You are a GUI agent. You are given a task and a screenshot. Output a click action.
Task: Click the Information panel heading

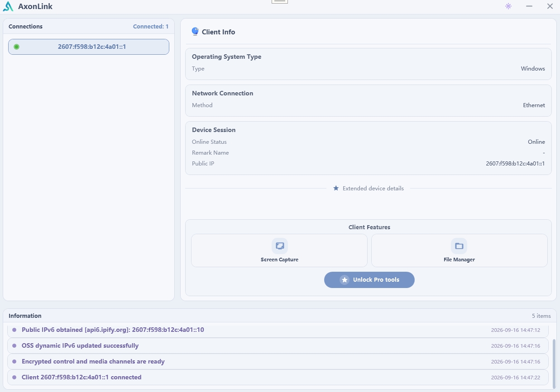click(25, 316)
